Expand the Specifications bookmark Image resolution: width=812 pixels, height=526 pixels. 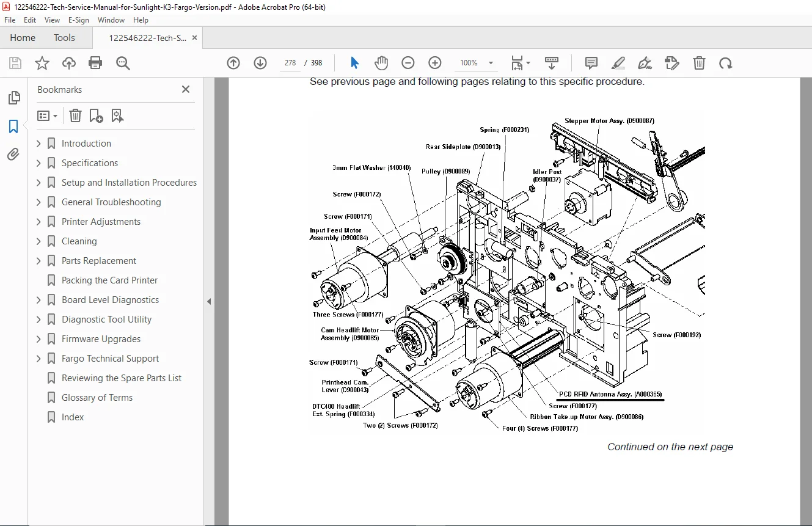click(38, 163)
